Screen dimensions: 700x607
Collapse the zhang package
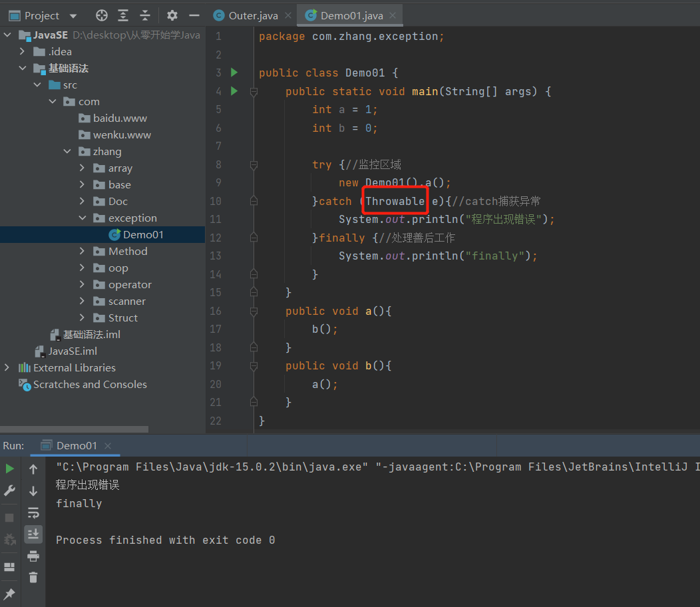(x=67, y=151)
